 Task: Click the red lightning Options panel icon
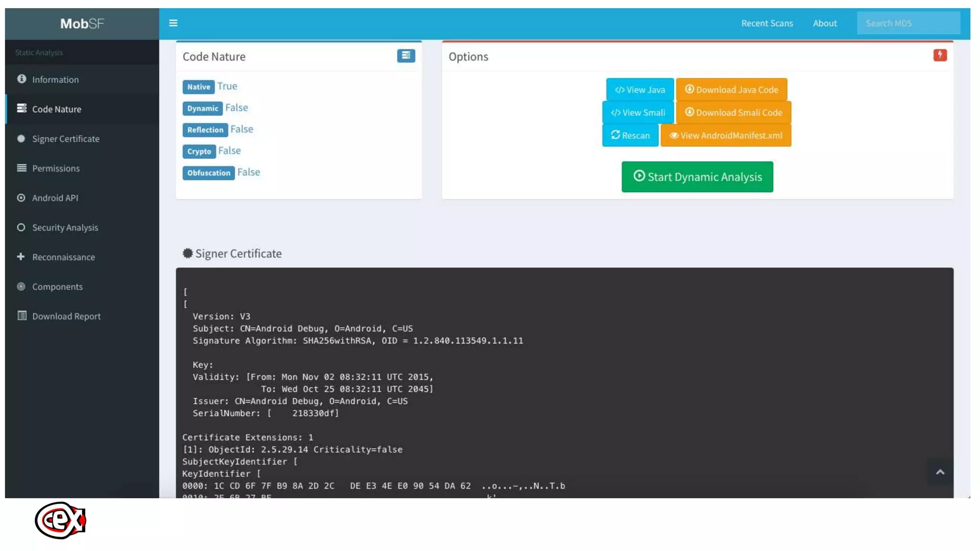tap(940, 55)
